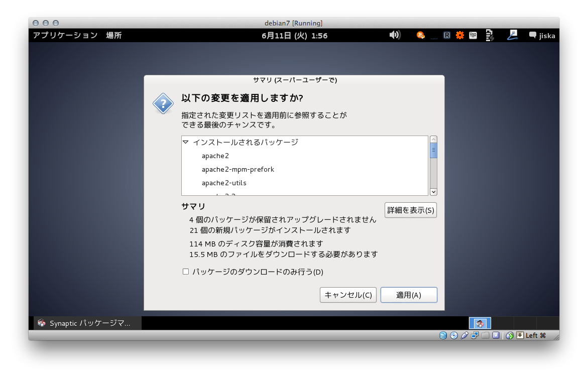
Task: Open the アプリケーション menu
Action: coord(65,35)
